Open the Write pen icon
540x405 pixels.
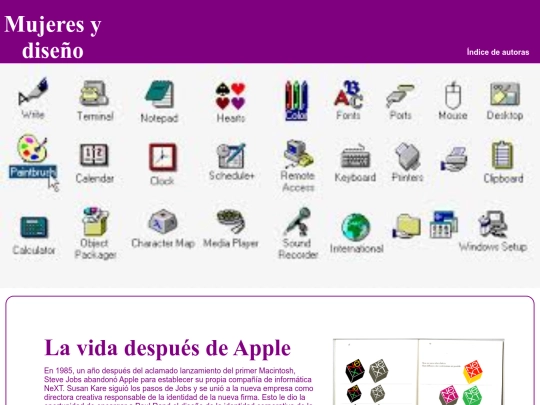[33, 91]
